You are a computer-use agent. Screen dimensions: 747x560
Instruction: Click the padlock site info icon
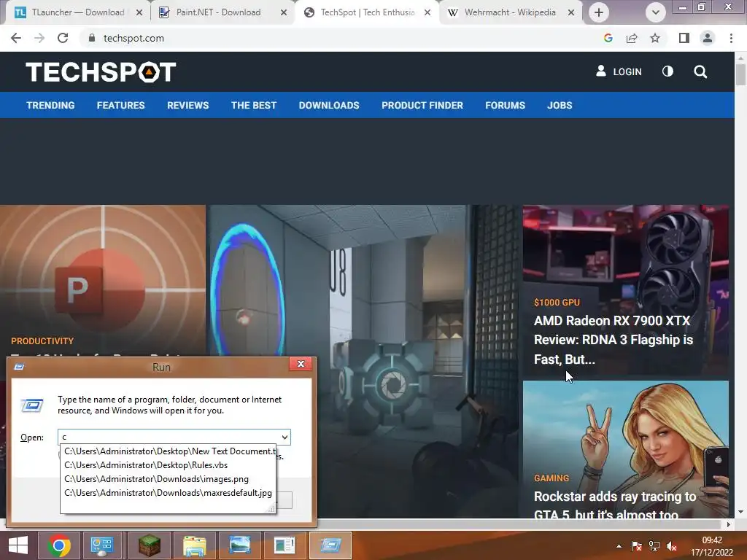point(92,38)
